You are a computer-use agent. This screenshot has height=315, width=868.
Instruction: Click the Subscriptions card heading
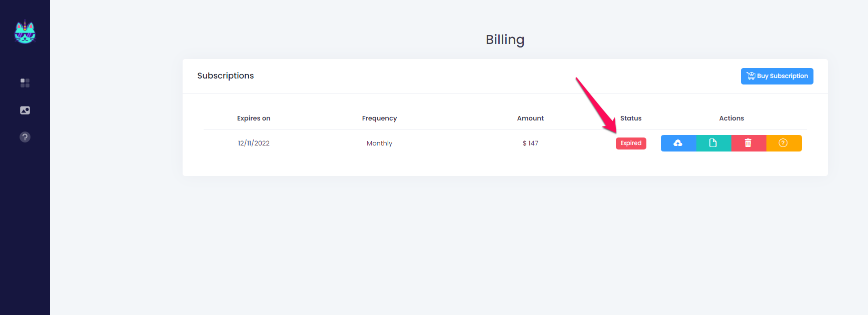(226, 75)
